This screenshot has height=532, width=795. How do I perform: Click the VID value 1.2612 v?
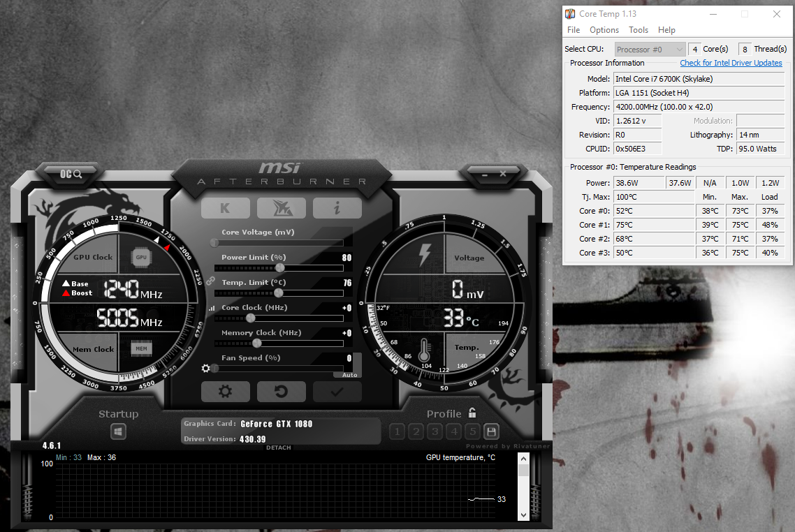pos(637,121)
